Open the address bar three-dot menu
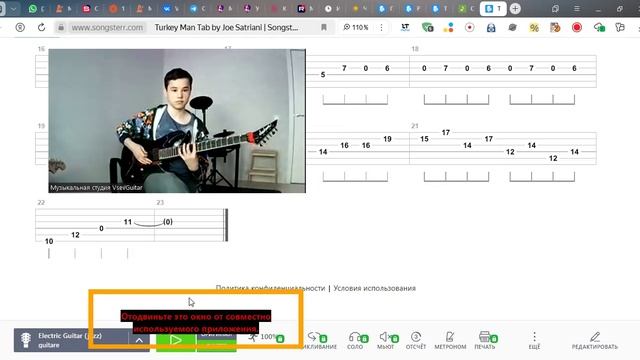Viewport: 640px width, 360px height. 381,27
